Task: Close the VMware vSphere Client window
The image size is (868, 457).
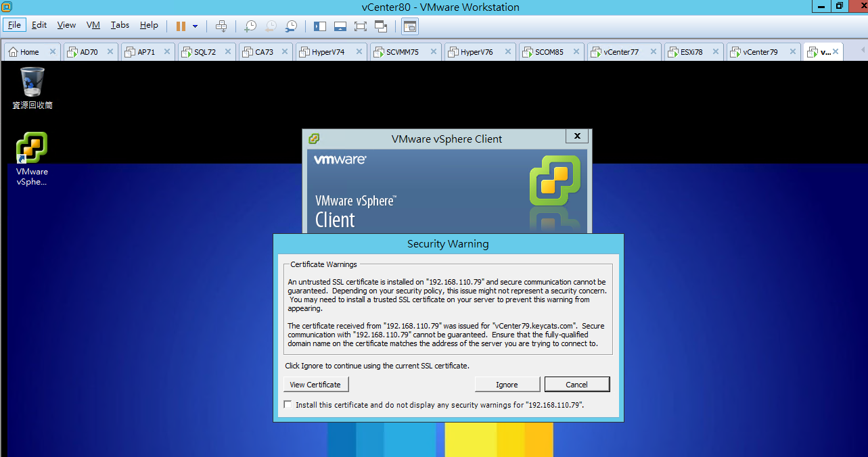Action: pos(577,136)
